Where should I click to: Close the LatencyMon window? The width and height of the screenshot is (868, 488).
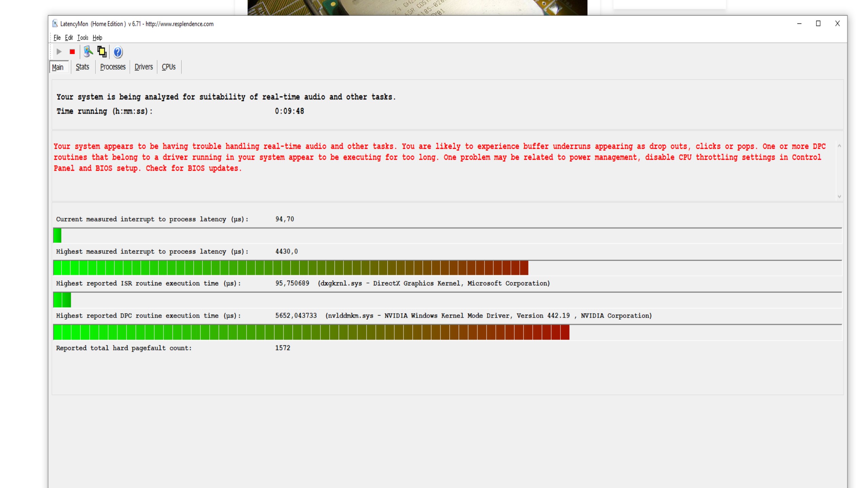[837, 23]
